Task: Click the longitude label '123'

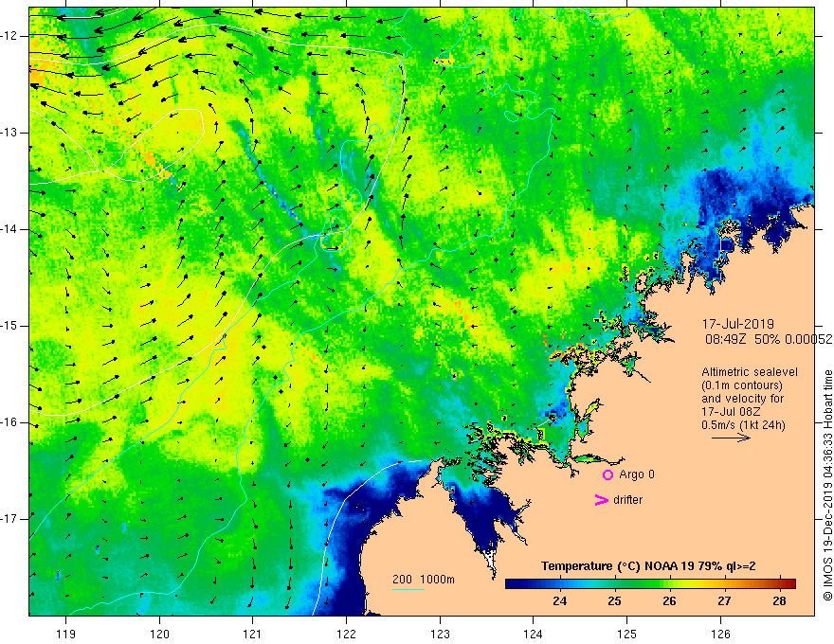Action: click(x=440, y=634)
